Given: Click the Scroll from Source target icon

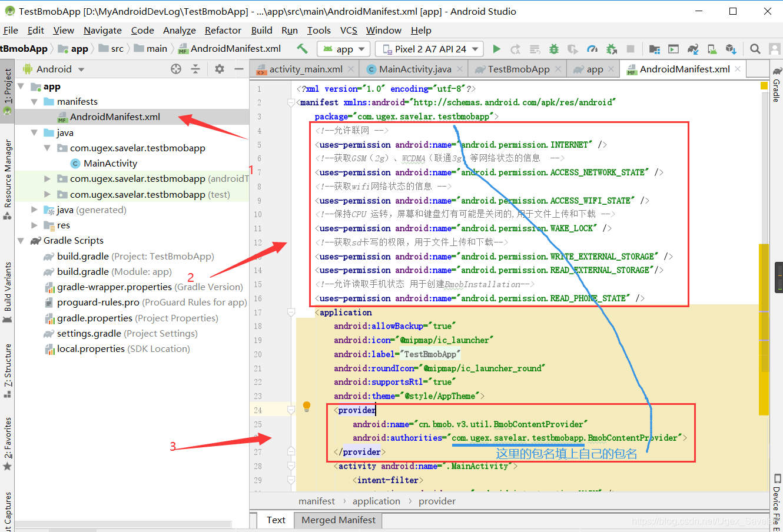Looking at the screenshot, I should pyautogui.click(x=176, y=69).
